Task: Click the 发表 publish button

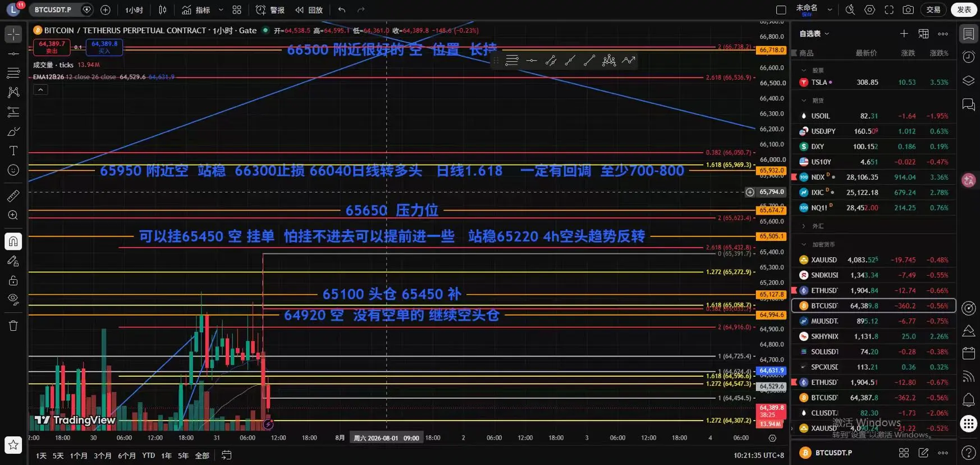Action: 964,10
